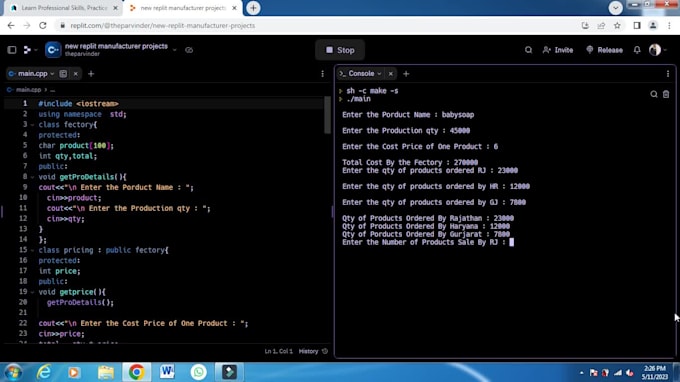Open the Console tab dropdown arrow
This screenshot has width=680, height=382.
379,74
